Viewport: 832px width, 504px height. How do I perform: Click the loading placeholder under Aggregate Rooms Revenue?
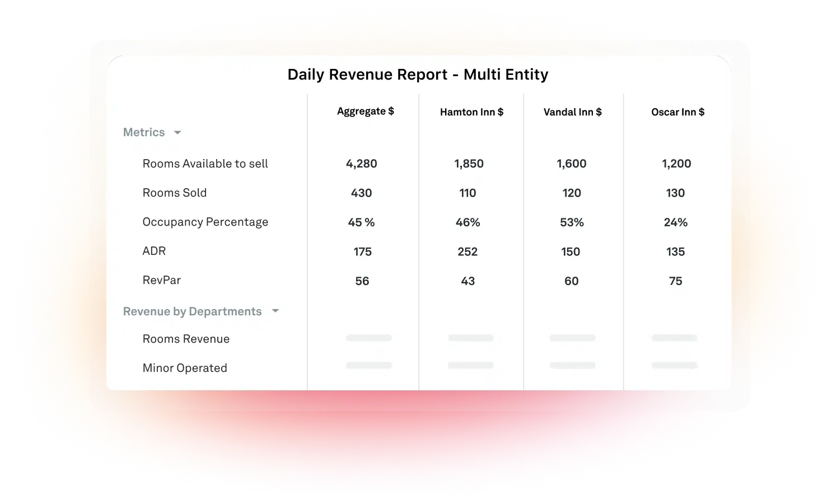click(368, 338)
